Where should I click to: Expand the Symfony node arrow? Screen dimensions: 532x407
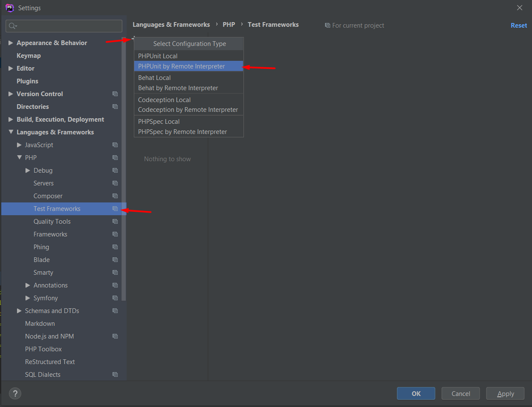click(28, 298)
